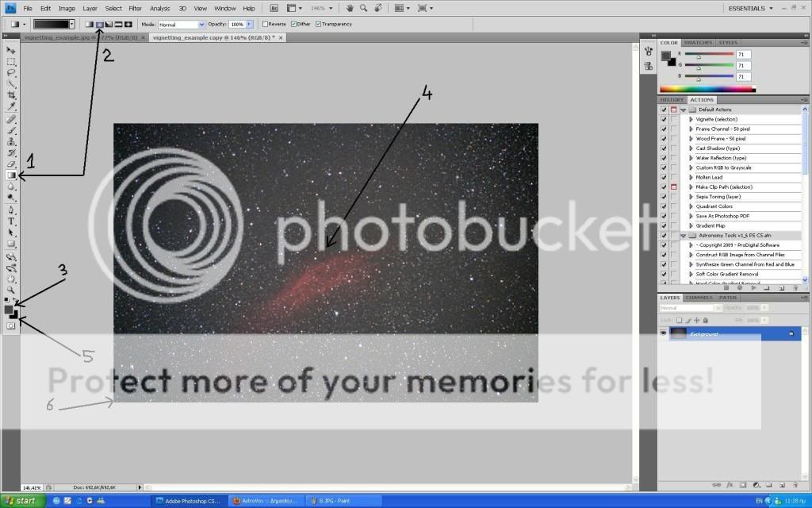Image resolution: width=812 pixels, height=508 pixels.
Task: Select the Move tool
Action: point(11,50)
